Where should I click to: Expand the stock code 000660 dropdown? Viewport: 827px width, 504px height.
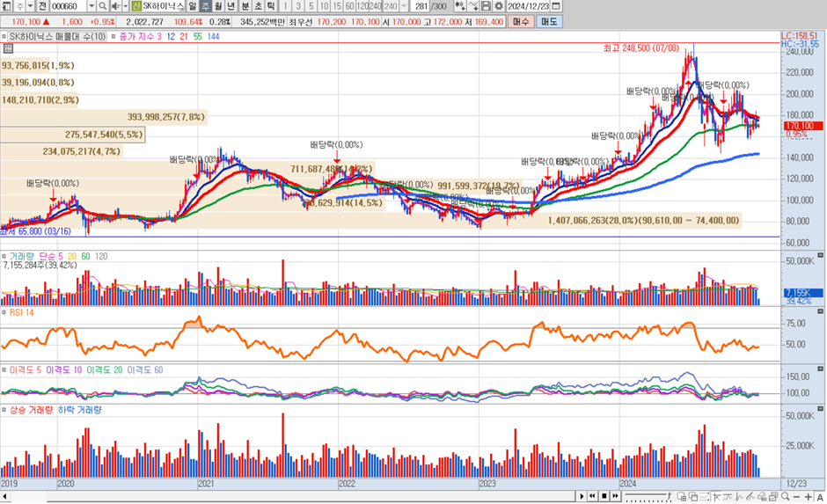(x=91, y=6)
